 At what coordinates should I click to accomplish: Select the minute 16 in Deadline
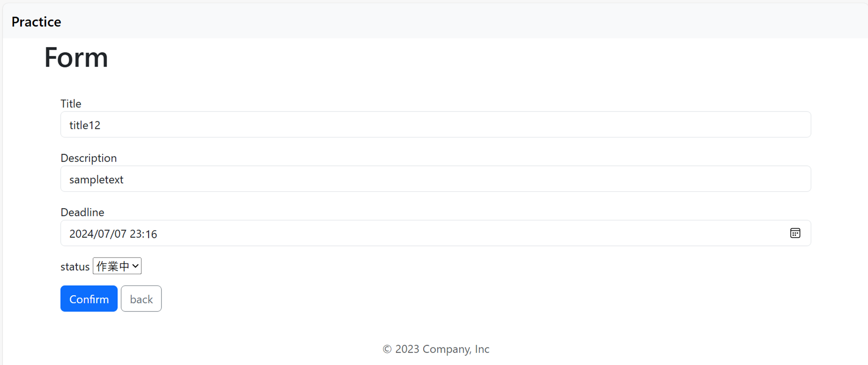[x=151, y=234]
